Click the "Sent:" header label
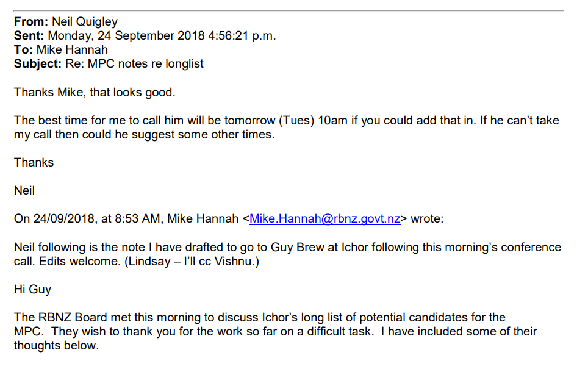The height and width of the screenshot is (369, 588). (x=29, y=35)
